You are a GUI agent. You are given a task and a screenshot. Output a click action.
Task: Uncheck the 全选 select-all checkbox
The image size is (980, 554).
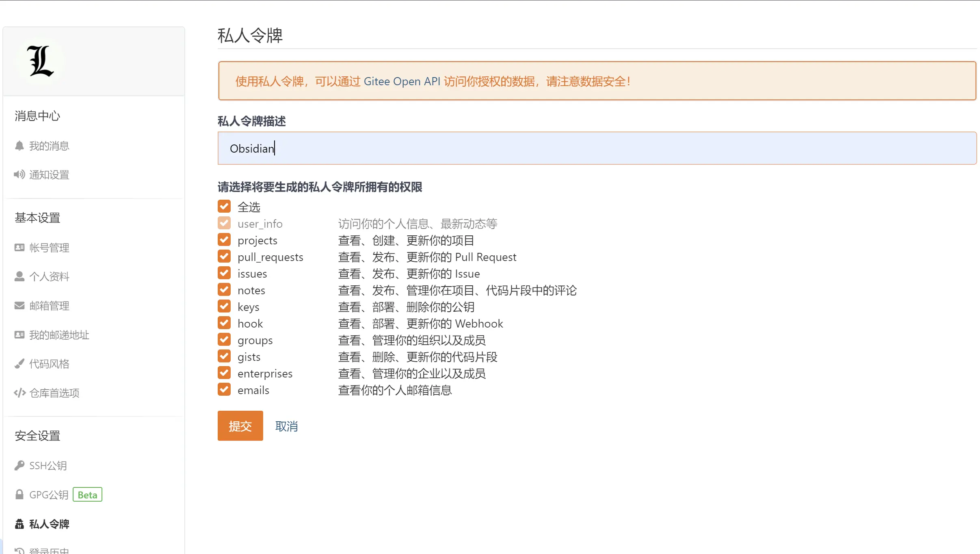pyautogui.click(x=224, y=207)
